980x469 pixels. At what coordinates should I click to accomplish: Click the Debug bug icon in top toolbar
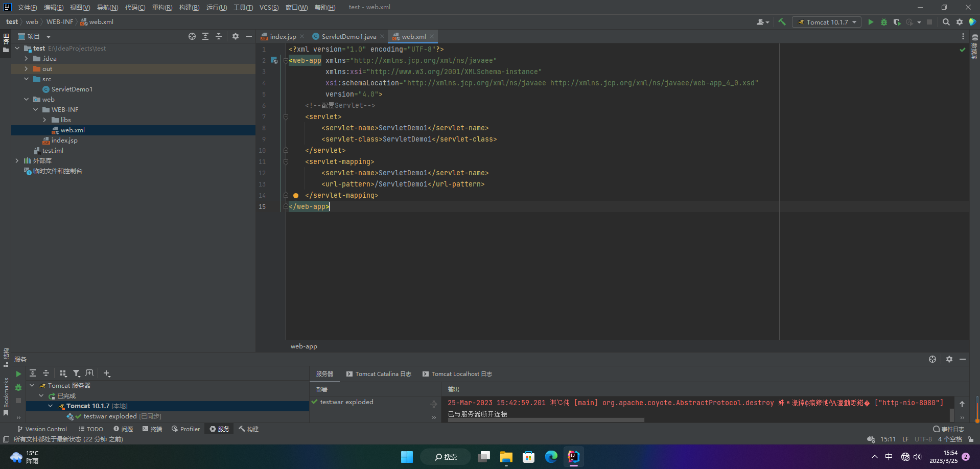[x=884, y=22]
